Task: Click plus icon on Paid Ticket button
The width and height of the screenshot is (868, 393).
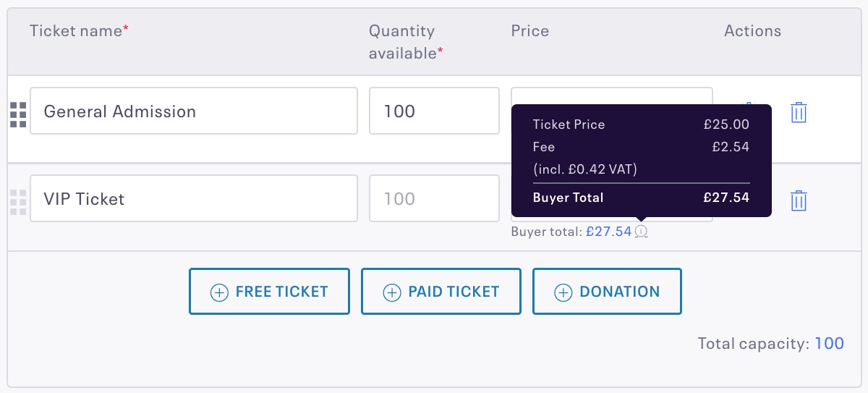Action: click(391, 292)
